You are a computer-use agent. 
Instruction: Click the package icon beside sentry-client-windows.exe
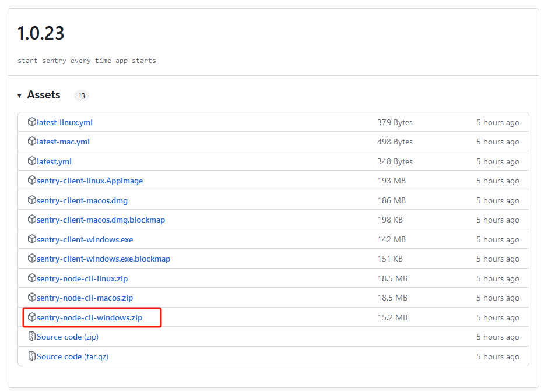click(31, 239)
